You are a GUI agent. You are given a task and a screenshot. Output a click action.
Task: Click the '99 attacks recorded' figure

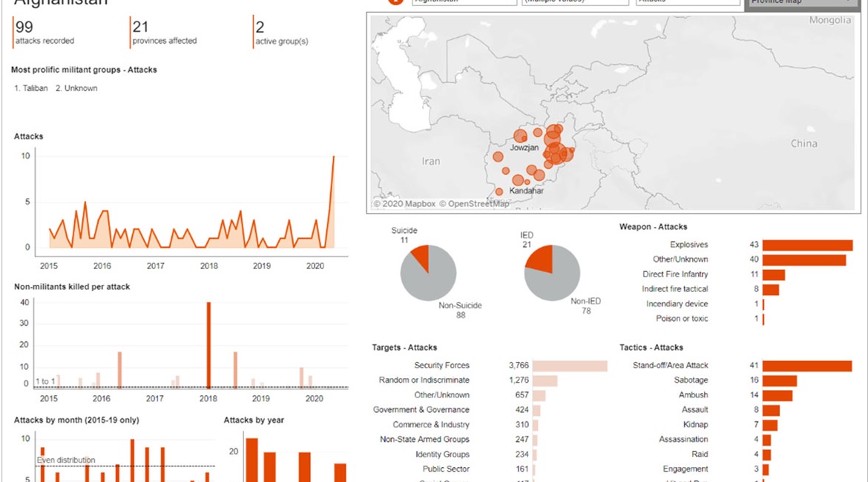point(45,33)
